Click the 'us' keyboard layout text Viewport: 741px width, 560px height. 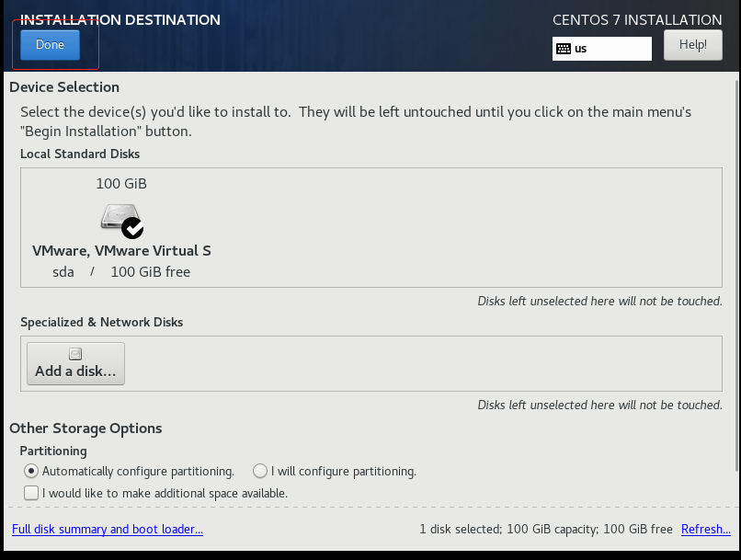tap(581, 49)
